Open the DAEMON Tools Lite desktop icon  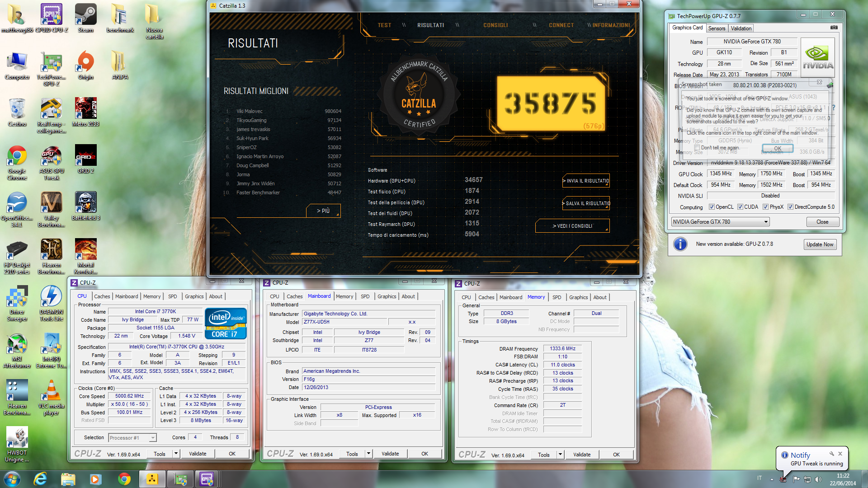pyautogui.click(x=52, y=304)
